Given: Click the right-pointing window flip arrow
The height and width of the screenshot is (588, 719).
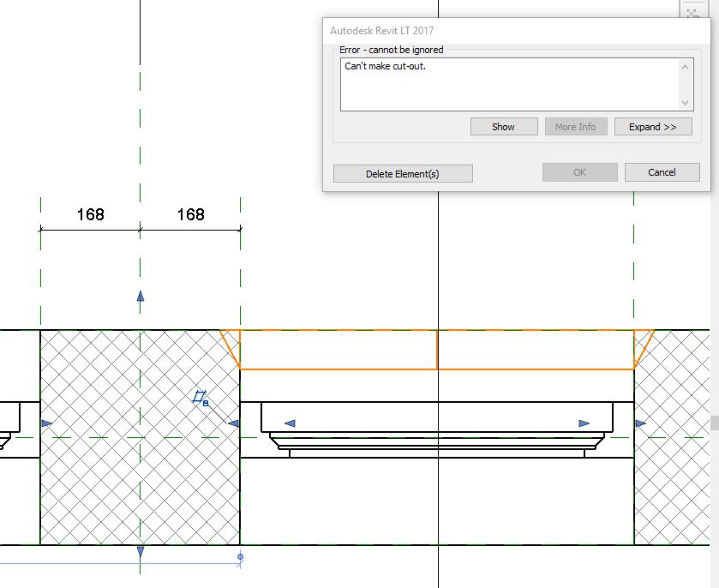Looking at the screenshot, I should pos(584,422).
